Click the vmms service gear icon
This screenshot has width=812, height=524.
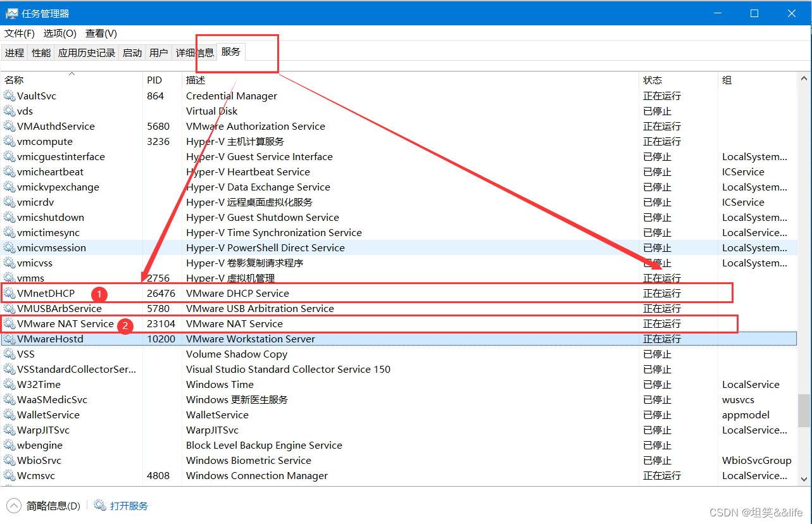point(9,278)
